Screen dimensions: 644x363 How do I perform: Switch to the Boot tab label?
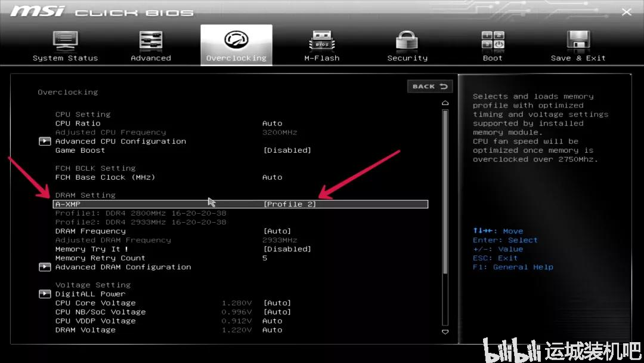(493, 58)
